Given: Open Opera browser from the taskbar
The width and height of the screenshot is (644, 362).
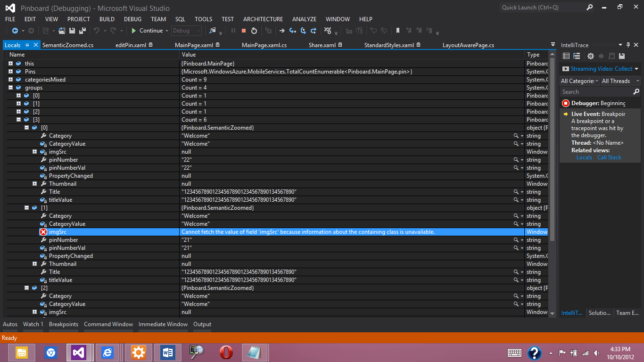Looking at the screenshot, I should tap(226, 353).
